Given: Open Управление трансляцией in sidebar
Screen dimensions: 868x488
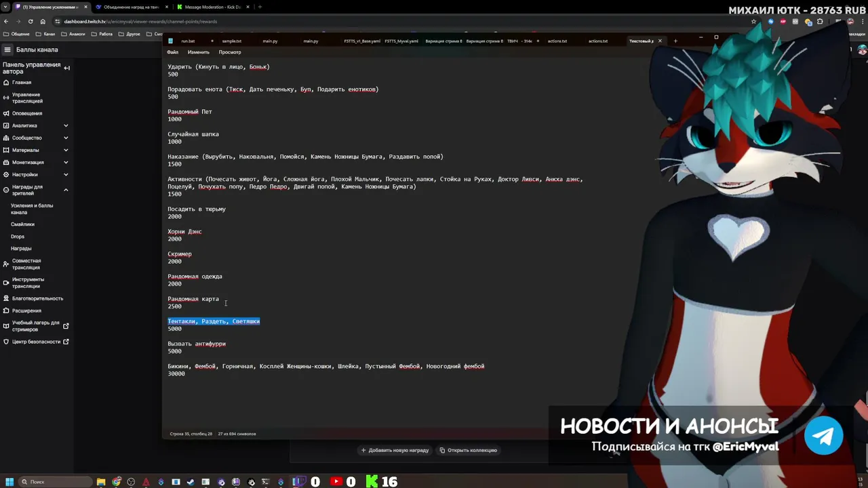Looking at the screenshot, I should point(27,98).
